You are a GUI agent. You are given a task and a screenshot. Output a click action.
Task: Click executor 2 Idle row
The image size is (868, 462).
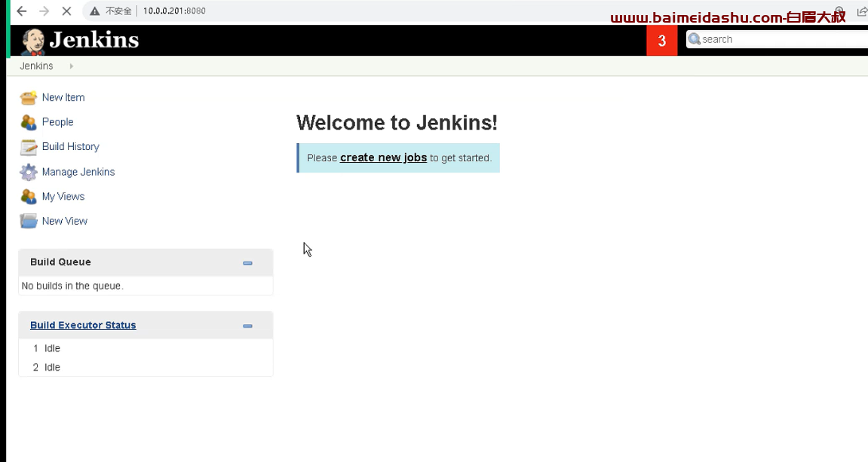146,367
